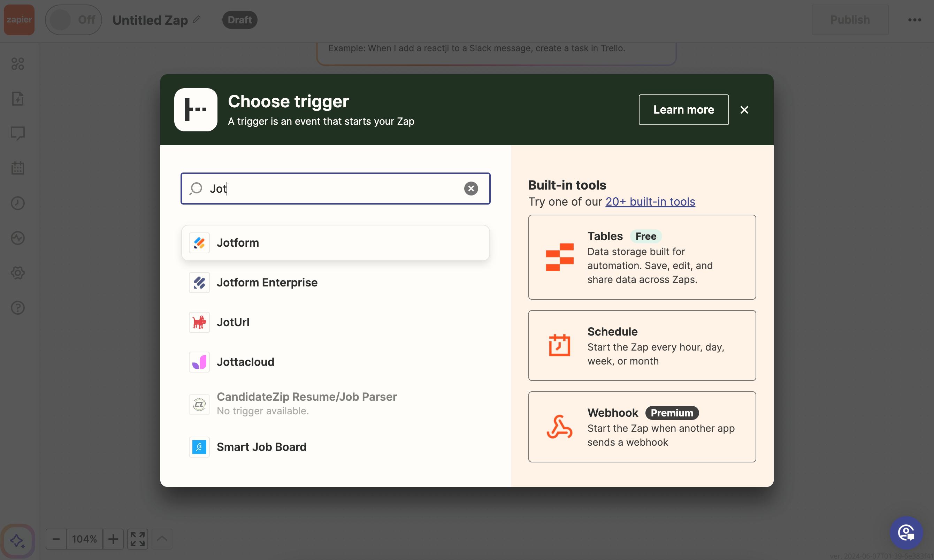This screenshot has height=560, width=934.
Task: Select JotUrl from results
Action: [336, 322]
